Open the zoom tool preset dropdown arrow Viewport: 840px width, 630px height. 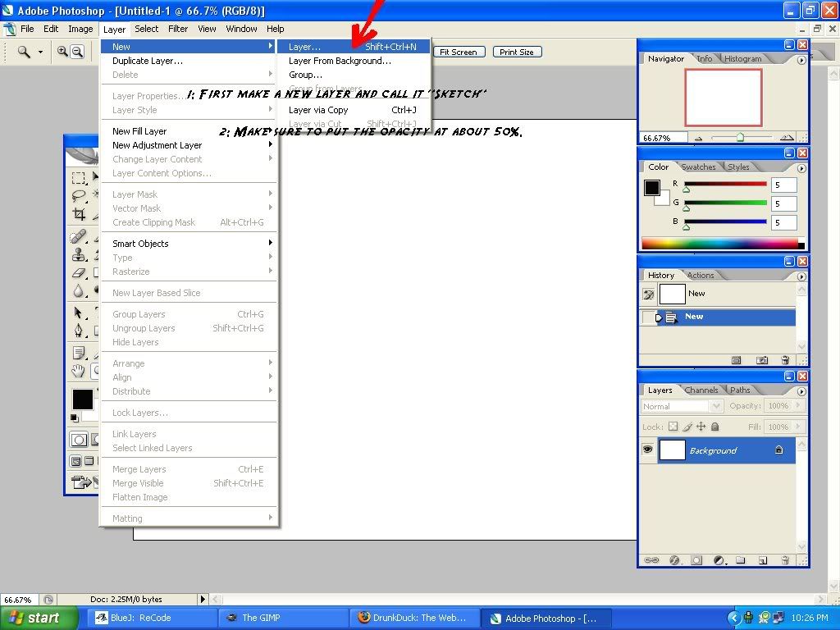[40, 52]
